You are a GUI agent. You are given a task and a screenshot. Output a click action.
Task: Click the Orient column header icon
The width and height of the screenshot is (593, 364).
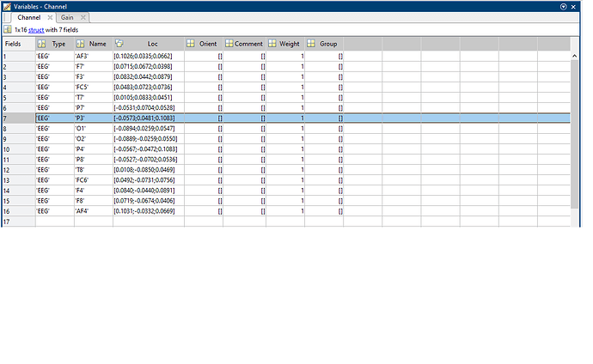pyautogui.click(x=191, y=44)
